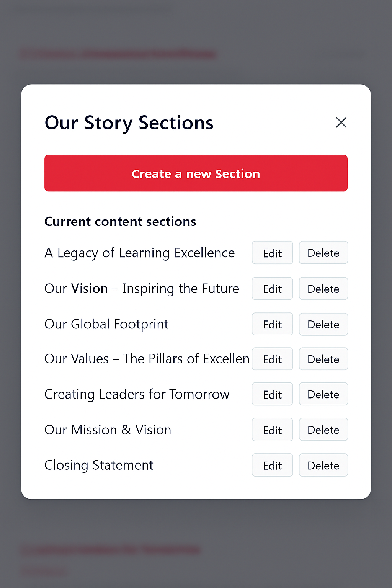Delete Our Values – The Pillars section

pos(323,359)
